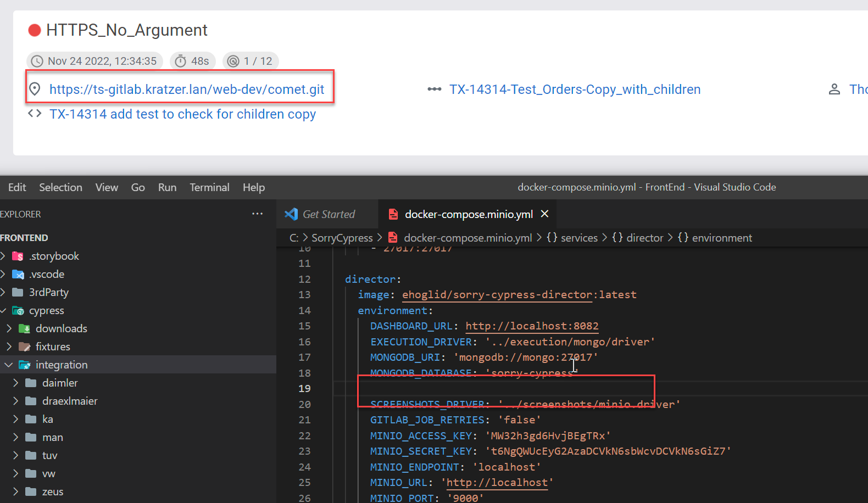Collapse the integration folder chevron
868x503 pixels.
9,365
